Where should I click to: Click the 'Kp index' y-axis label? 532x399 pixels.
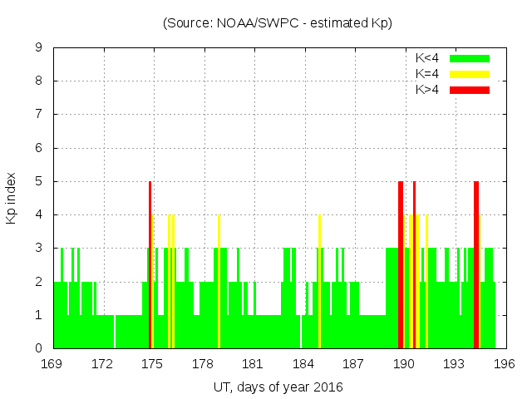(x=12, y=198)
